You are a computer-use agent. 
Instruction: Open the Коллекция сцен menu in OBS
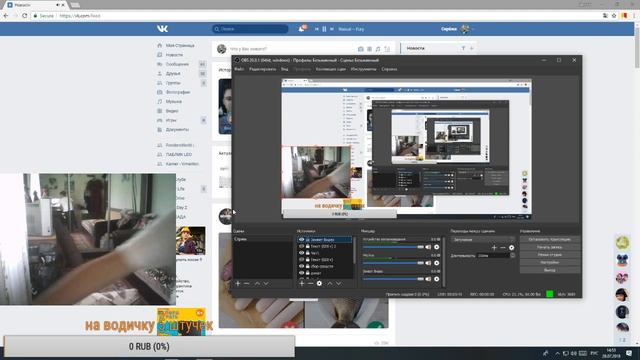[331, 69]
